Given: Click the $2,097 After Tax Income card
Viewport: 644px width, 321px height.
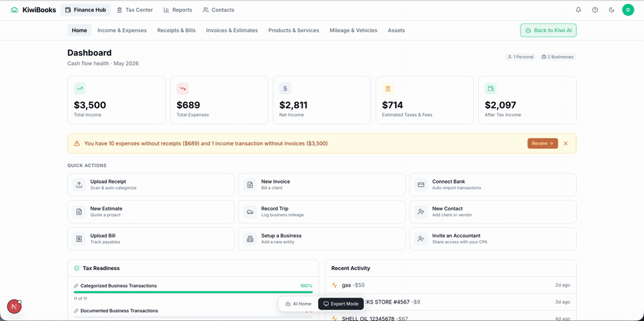Looking at the screenshot, I should (527, 100).
